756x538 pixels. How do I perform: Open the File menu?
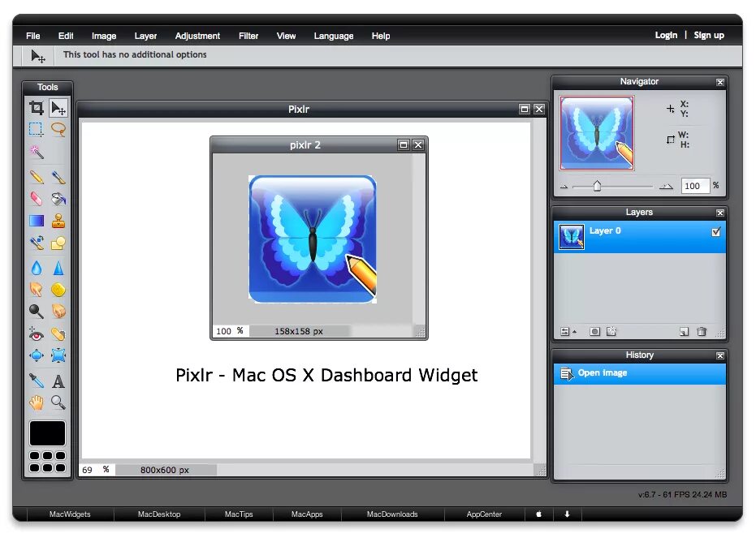(33, 36)
